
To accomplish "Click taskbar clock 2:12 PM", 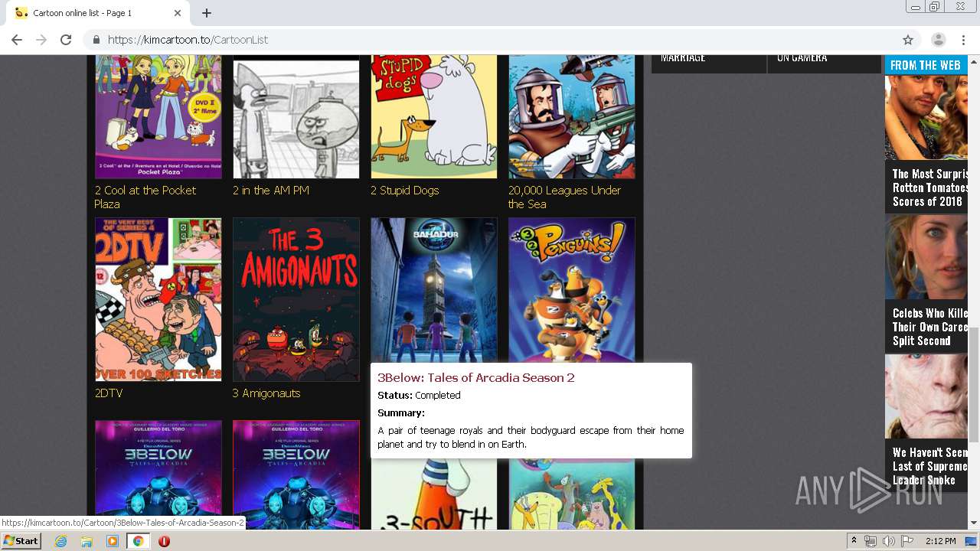I will (x=939, y=541).
